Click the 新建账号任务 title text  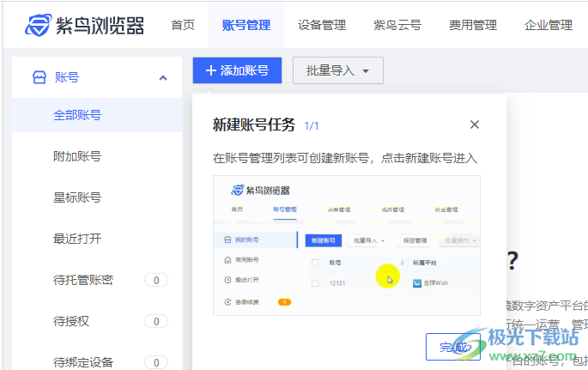click(254, 124)
